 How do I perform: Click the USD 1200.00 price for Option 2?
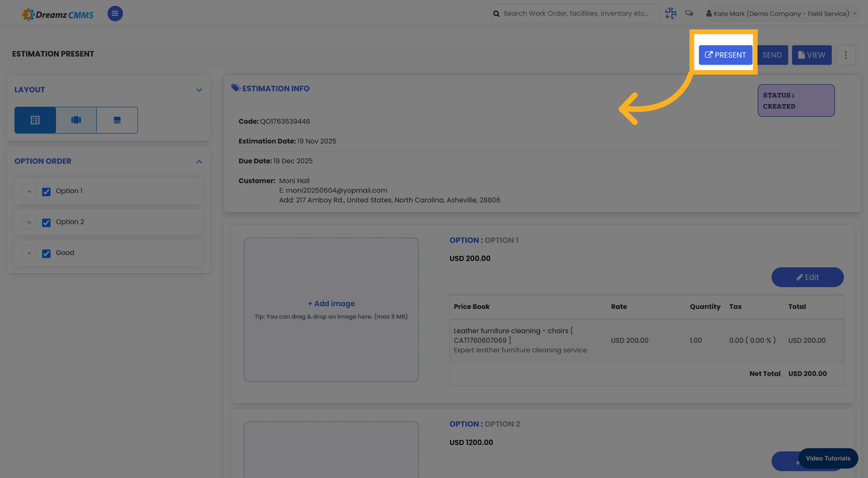click(x=471, y=442)
